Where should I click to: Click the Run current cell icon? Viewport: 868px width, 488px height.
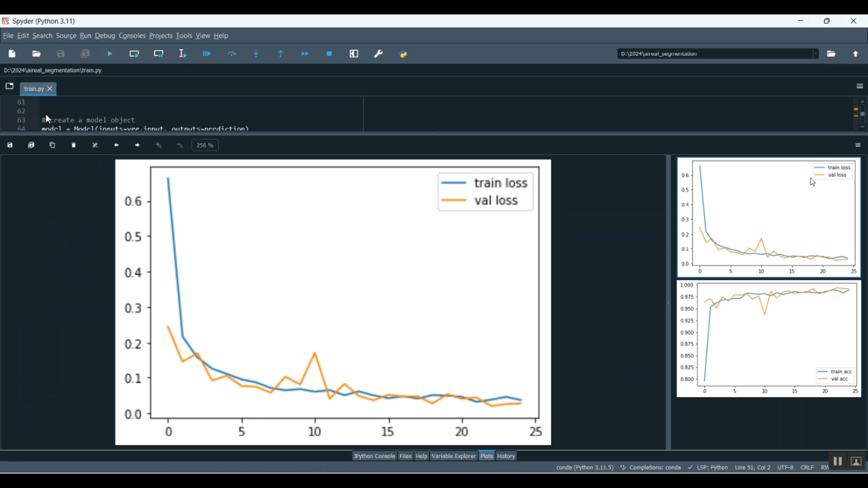coord(134,54)
